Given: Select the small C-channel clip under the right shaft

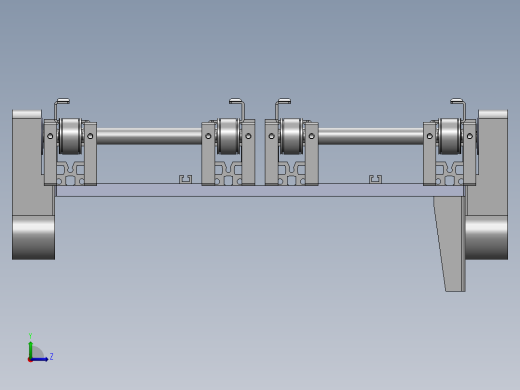Looking at the screenshot, I should click(x=375, y=179).
